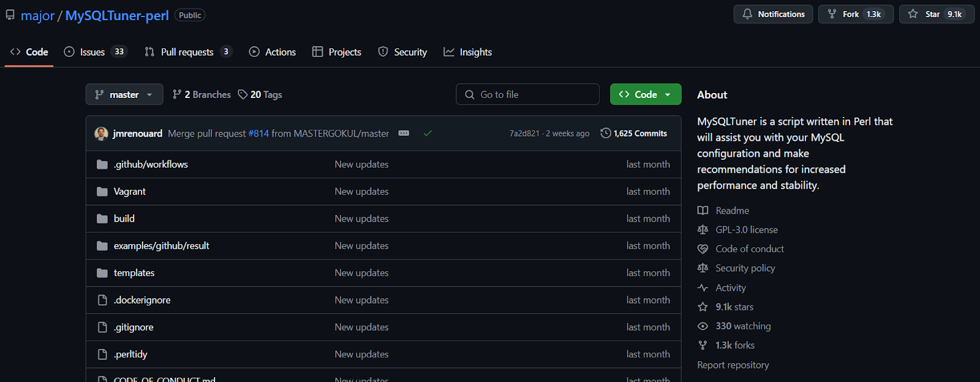The width and height of the screenshot is (980, 382).
Task: Expand the green Code dropdown button
Action: tap(646, 95)
